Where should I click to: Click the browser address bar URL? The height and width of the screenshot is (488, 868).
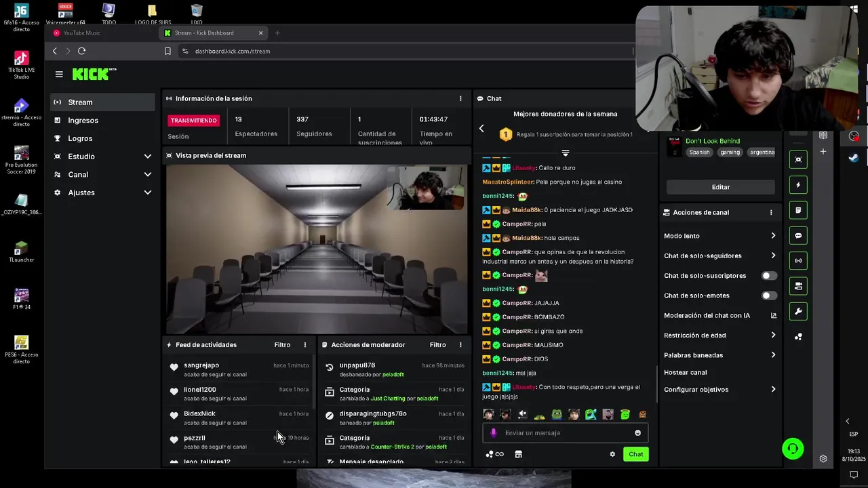233,51
